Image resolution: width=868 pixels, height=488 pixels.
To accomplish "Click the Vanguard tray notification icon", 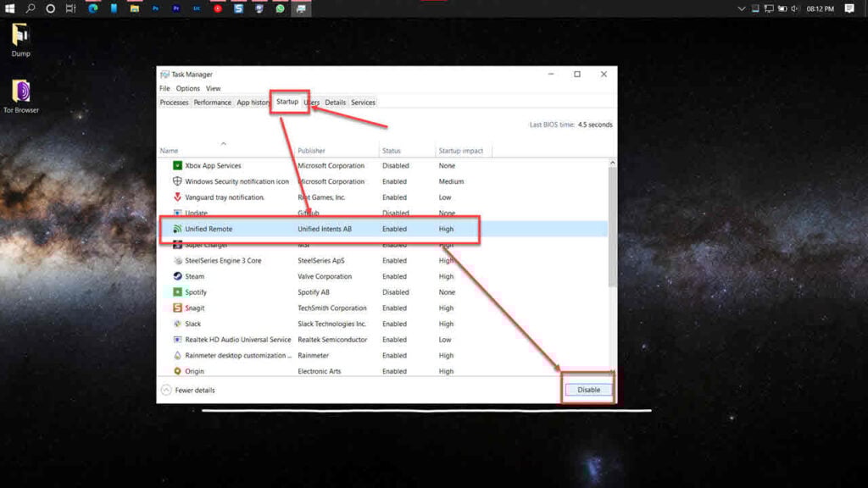I will 177,197.
